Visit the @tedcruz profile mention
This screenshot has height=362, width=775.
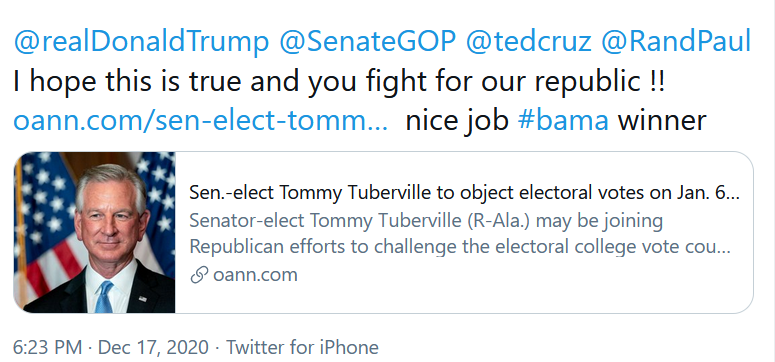[529, 41]
